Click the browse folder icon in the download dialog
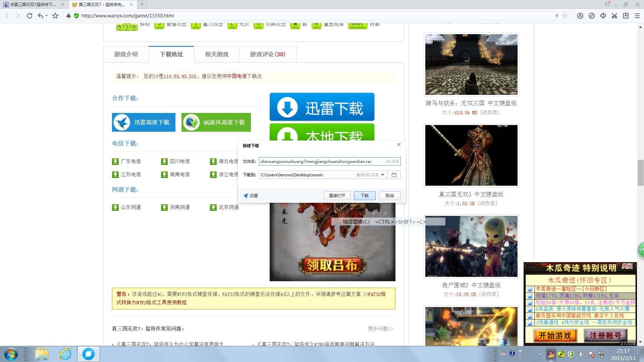The width and height of the screenshot is (644, 362). coord(394,175)
